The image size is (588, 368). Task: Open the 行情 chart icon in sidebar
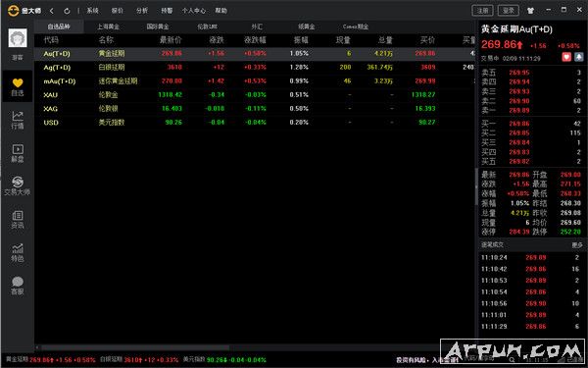[x=18, y=120]
